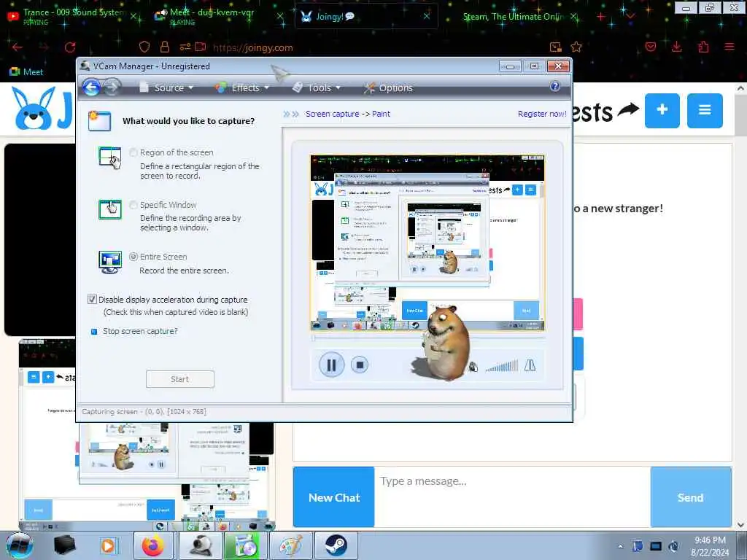Viewport: 747px width, 560px height.
Task: Adjust the preview volume level bars
Action: pyautogui.click(x=502, y=366)
